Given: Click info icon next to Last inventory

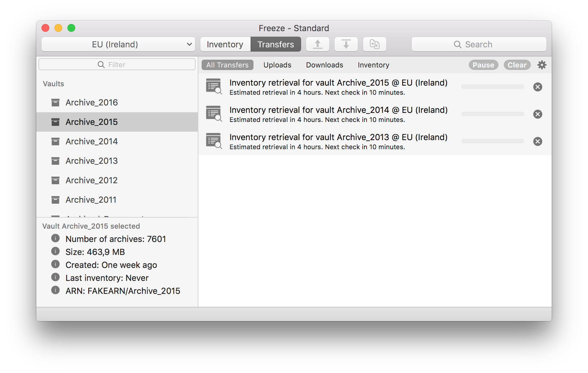Looking at the screenshot, I should [55, 277].
